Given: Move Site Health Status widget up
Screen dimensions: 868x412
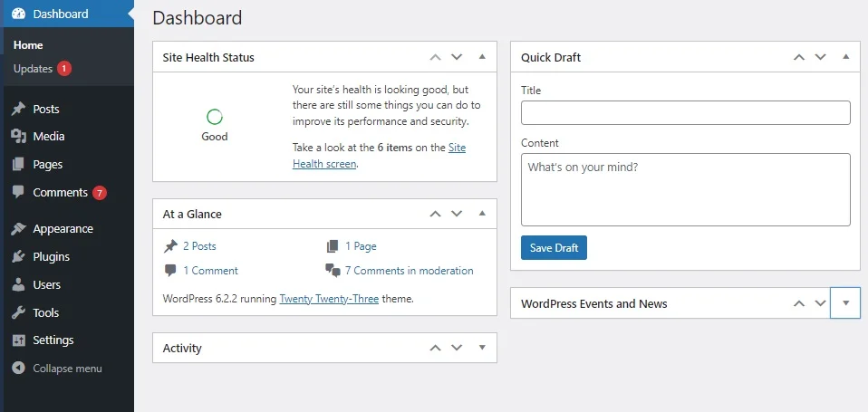Looking at the screenshot, I should (x=436, y=57).
